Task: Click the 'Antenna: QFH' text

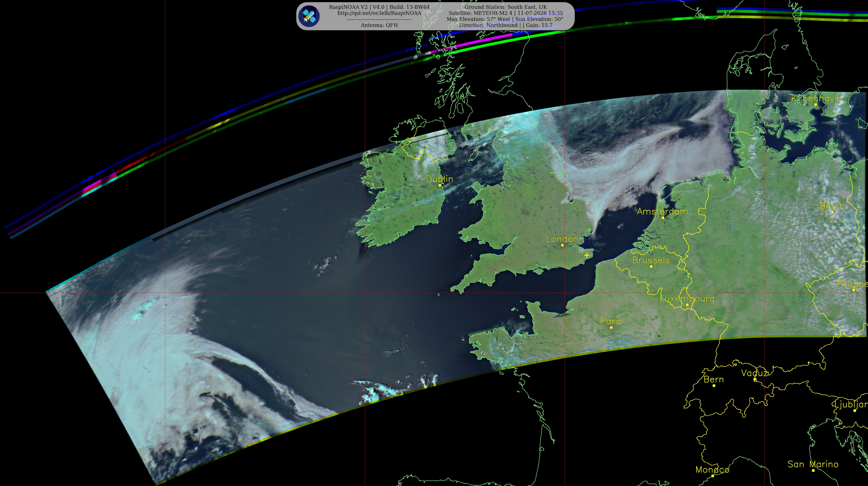Action: tap(379, 25)
